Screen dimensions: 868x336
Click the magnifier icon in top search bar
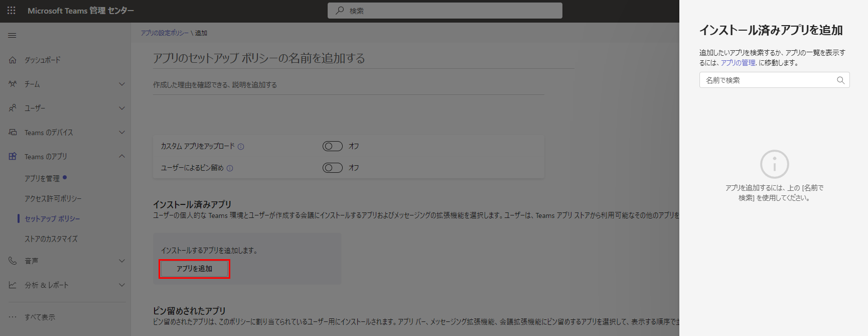point(340,11)
